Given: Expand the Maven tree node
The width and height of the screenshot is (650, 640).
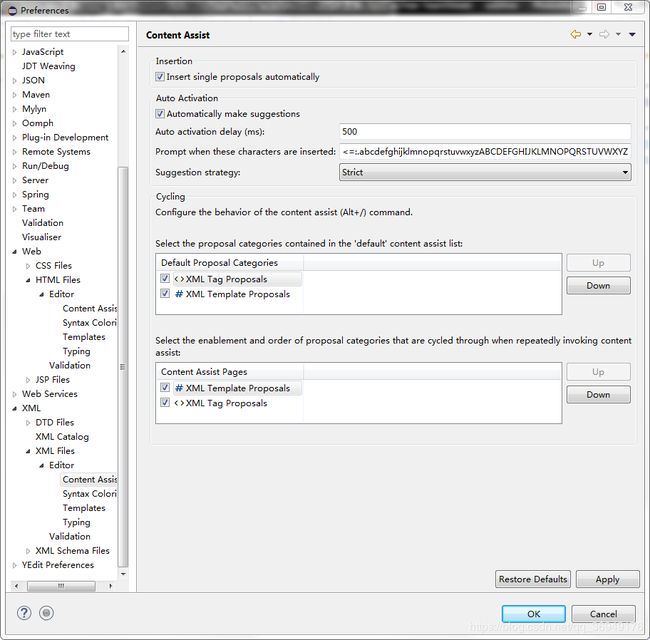Looking at the screenshot, I should coord(15,95).
